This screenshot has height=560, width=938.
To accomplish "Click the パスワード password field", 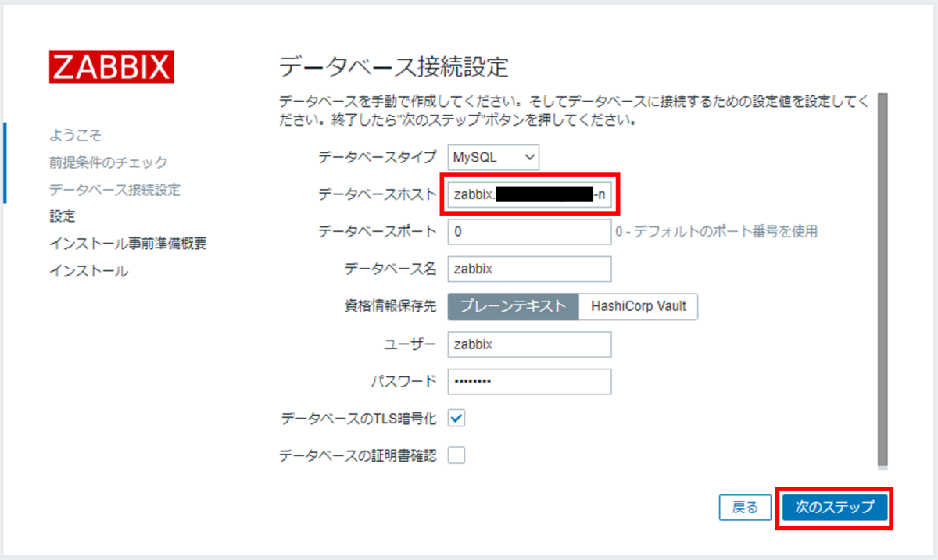I will [x=530, y=382].
